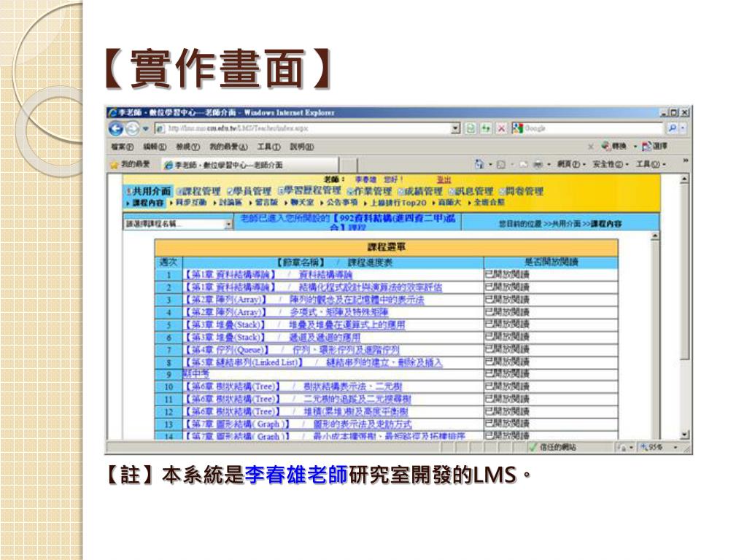Open the 檔案(F) menu
The width and height of the screenshot is (747, 560).
tap(123, 147)
